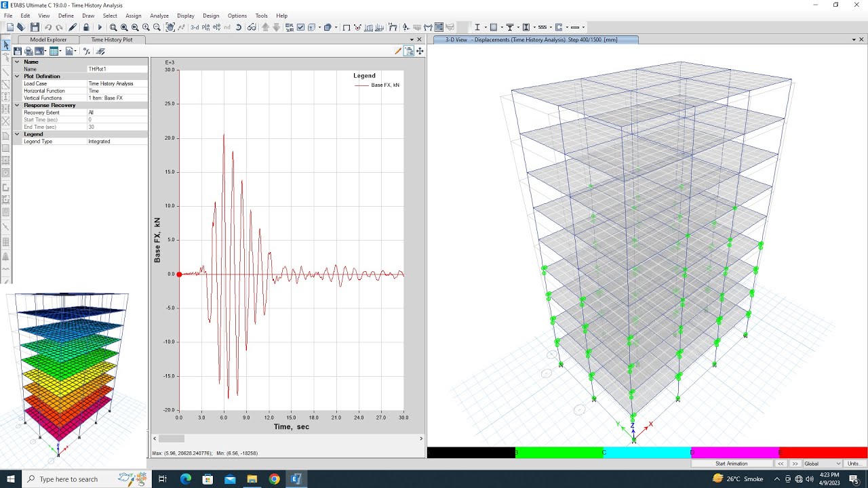Click the ETABS icon on the Windows taskbar

[296, 479]
